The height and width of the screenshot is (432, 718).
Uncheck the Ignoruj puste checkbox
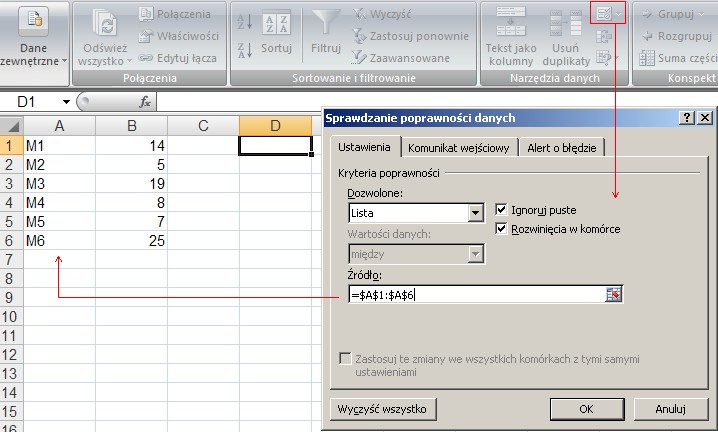coord(502,210)
